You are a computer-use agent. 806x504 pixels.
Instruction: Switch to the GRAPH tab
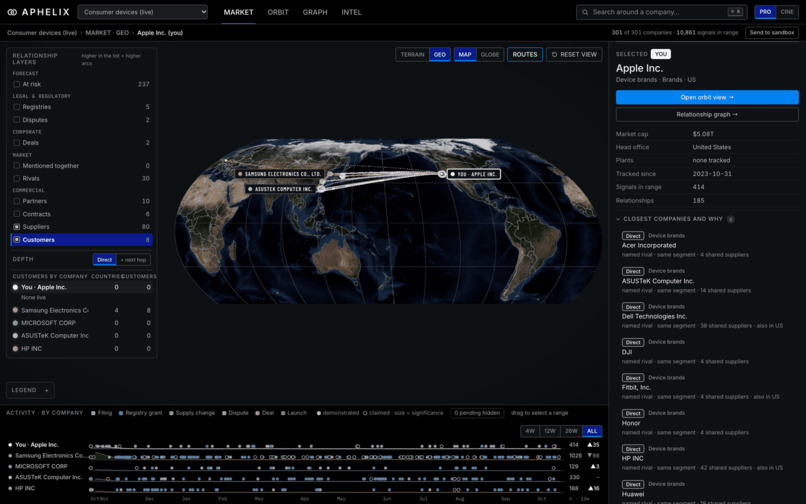tap(315, 12)
